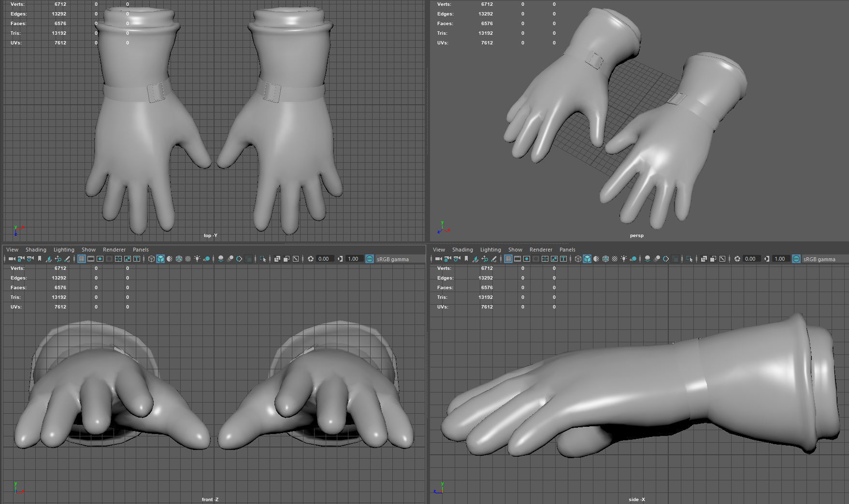The image size is (849, 504).
Task: Toggle Use All Lights in front -Z panel
Action: coord(197,259)
